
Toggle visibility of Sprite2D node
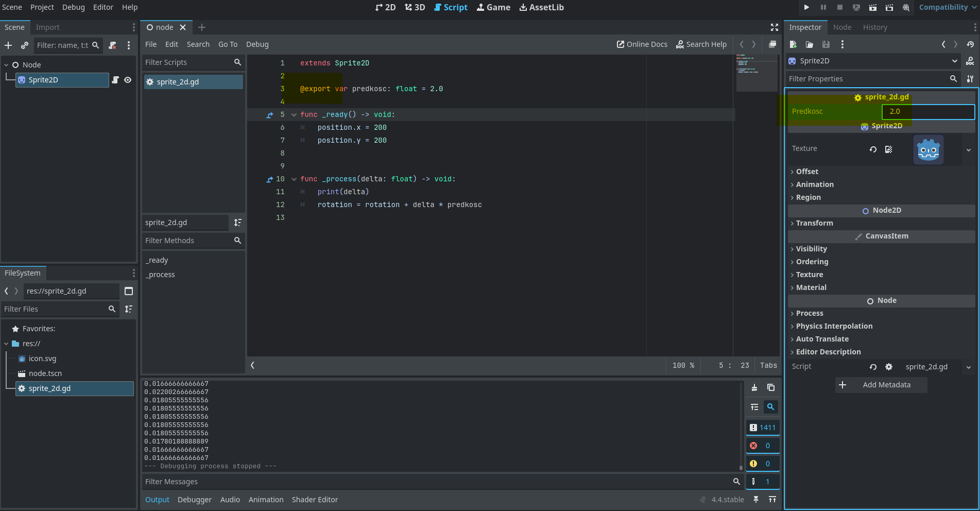click(x=128, y=80)
